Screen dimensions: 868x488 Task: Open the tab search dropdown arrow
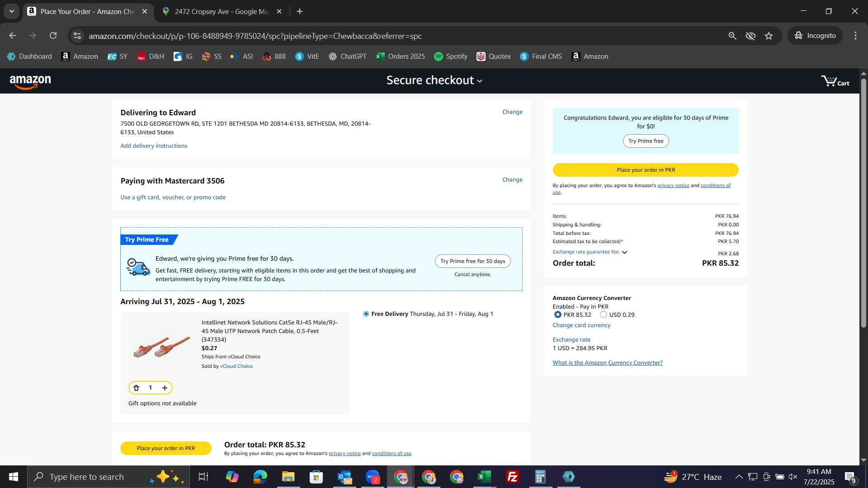coord(12,11)
